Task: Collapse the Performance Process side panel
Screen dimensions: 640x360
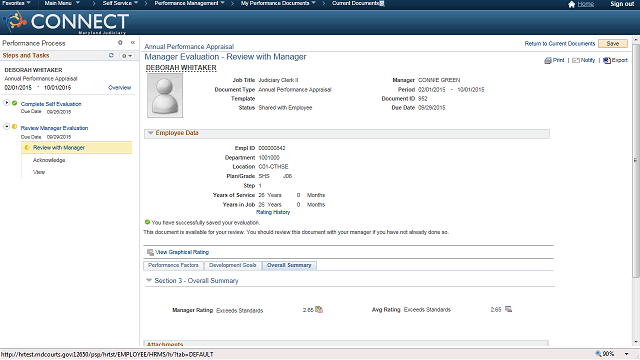Action: [133, 42]
